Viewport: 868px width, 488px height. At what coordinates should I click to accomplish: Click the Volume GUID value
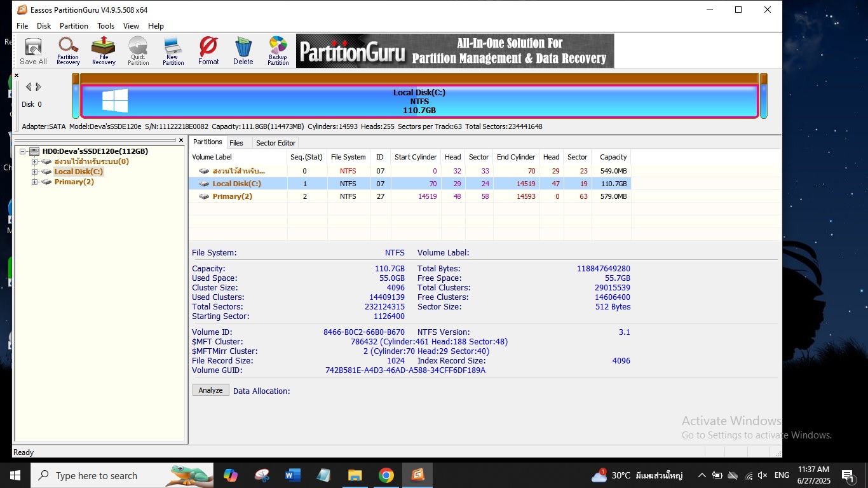click(x=405, y=370)
